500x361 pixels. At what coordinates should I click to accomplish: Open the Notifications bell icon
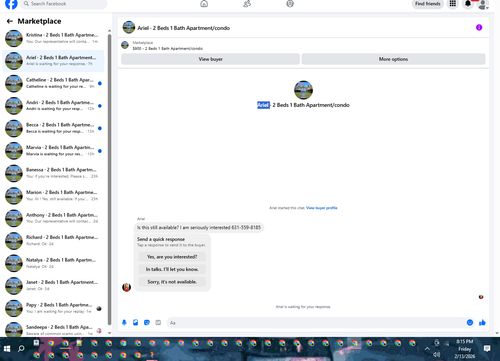tap(468, 4)
